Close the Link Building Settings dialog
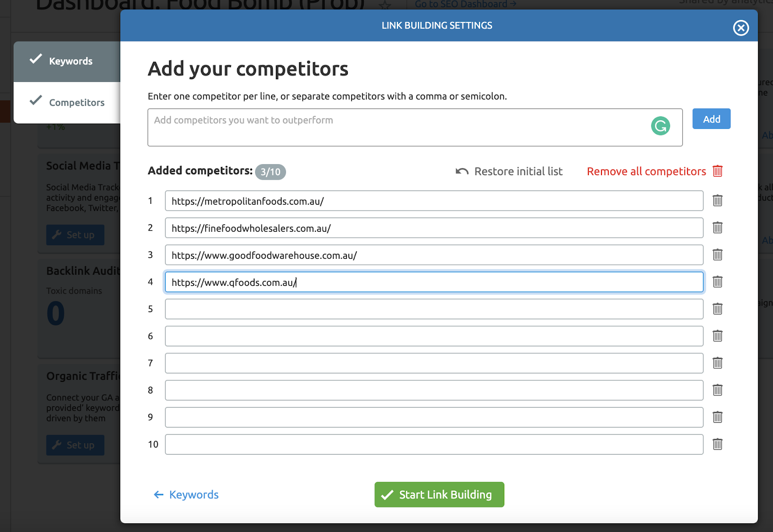This screenshot has height=532, width=773. tap(741, 28)
